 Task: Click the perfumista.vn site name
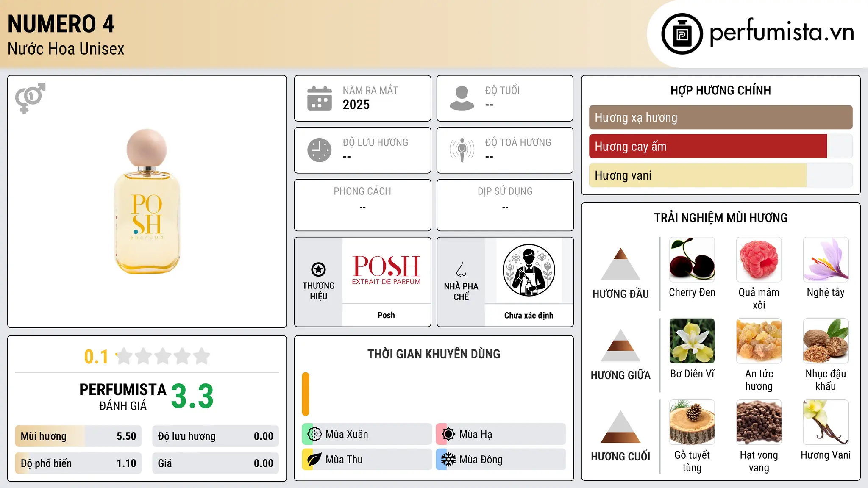click(782, 33)
